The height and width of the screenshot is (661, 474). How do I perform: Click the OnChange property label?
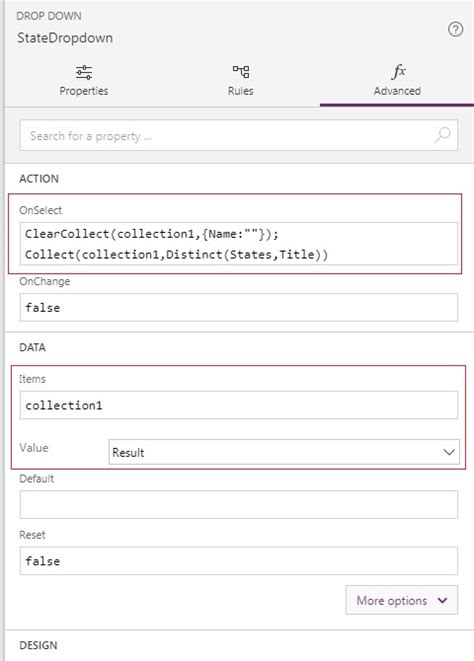[x=45, y=281]
